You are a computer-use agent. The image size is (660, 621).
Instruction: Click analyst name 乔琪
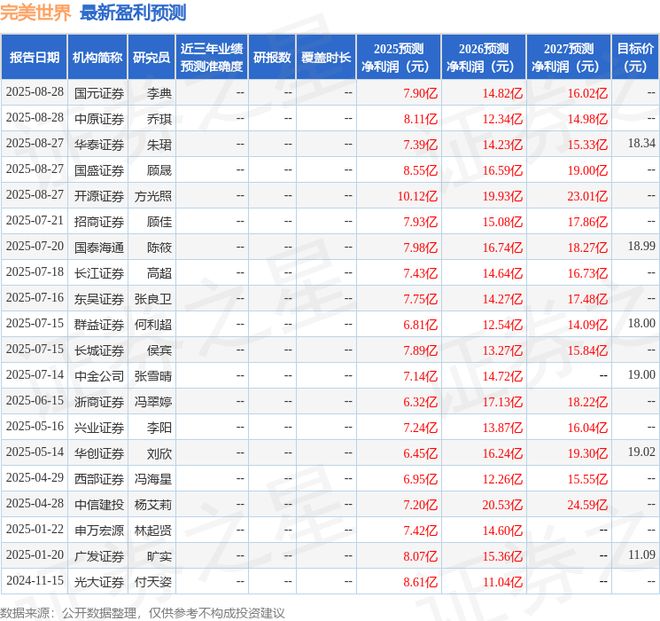point(159,119)
